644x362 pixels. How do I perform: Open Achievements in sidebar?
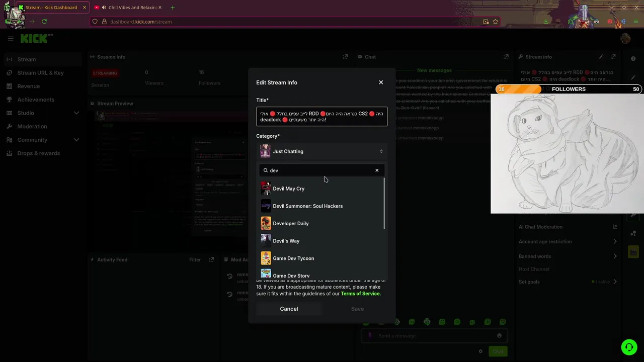pos(42,100)
